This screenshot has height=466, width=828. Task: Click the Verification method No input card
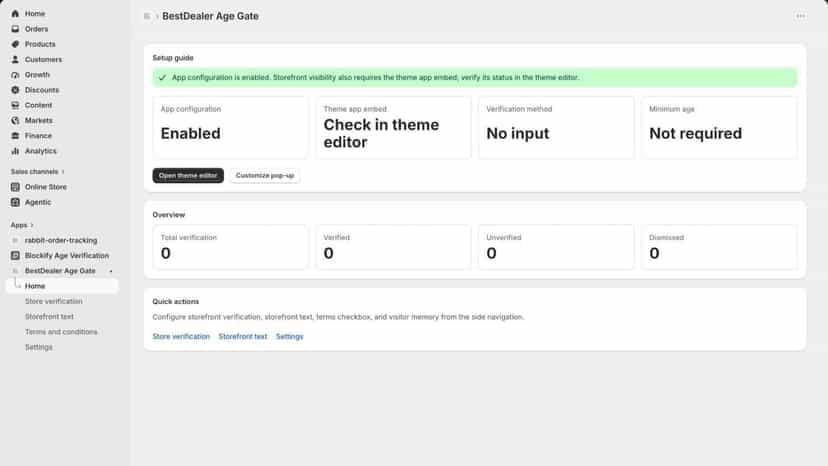tap(556, 127)
